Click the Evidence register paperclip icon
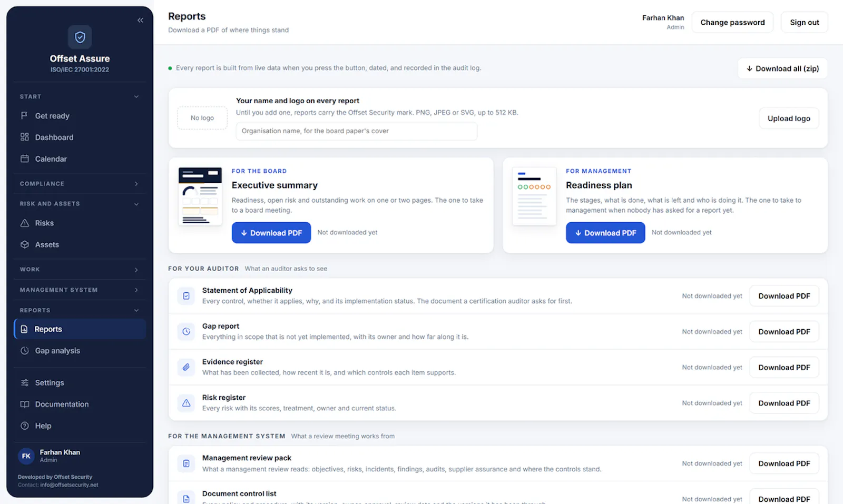Image resolution: width=843 pixels, height=504 pixels. [x=186, y=367]
